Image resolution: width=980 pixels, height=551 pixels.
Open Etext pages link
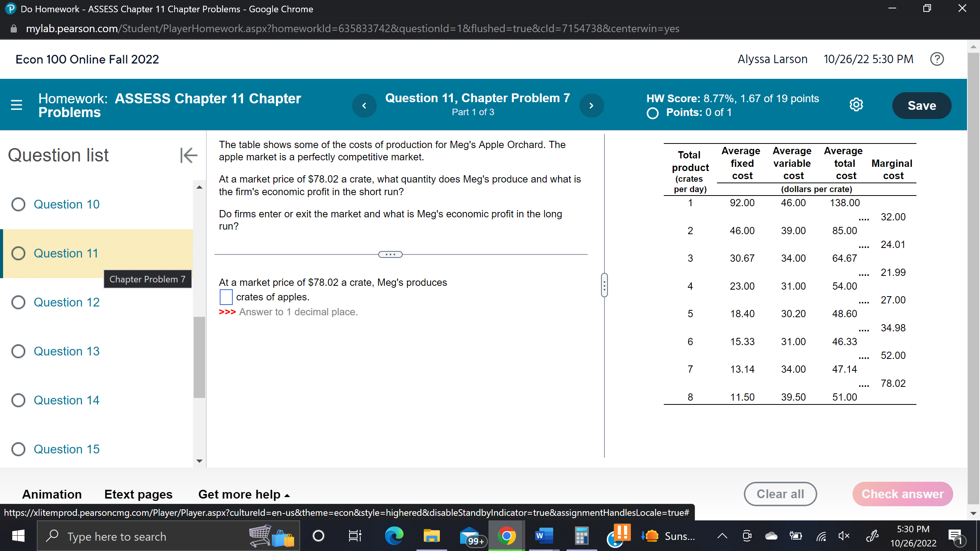[x=138, y=494]
